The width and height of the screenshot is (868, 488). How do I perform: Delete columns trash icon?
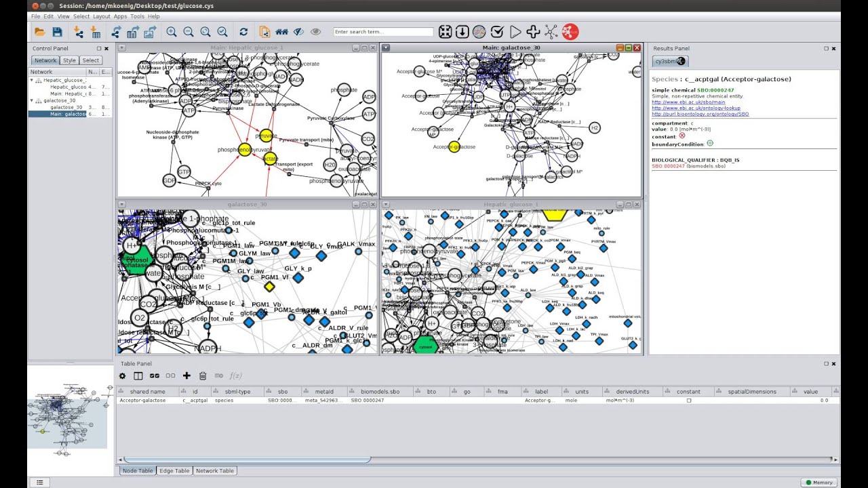(x=203, y=375)
